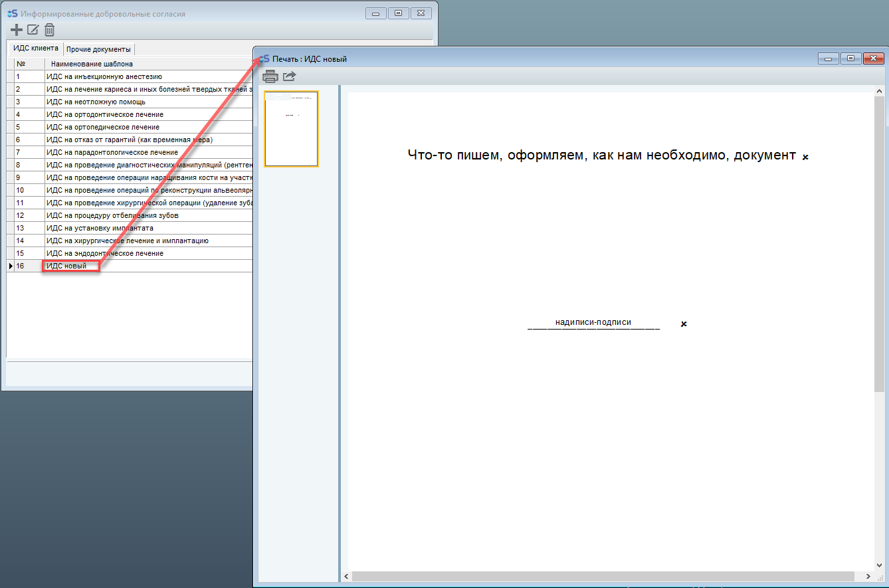Screen dimensions: 889x588
Task: Click the pencil edit template icon
Action: coord(33,30)
